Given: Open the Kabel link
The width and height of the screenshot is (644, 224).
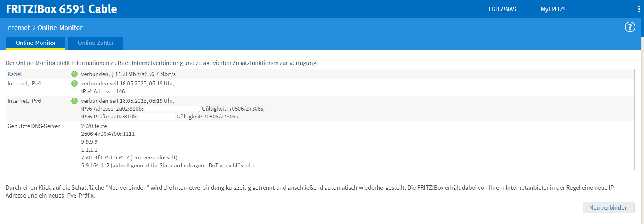Looking at the screenshot, I should tap(15, 74).
